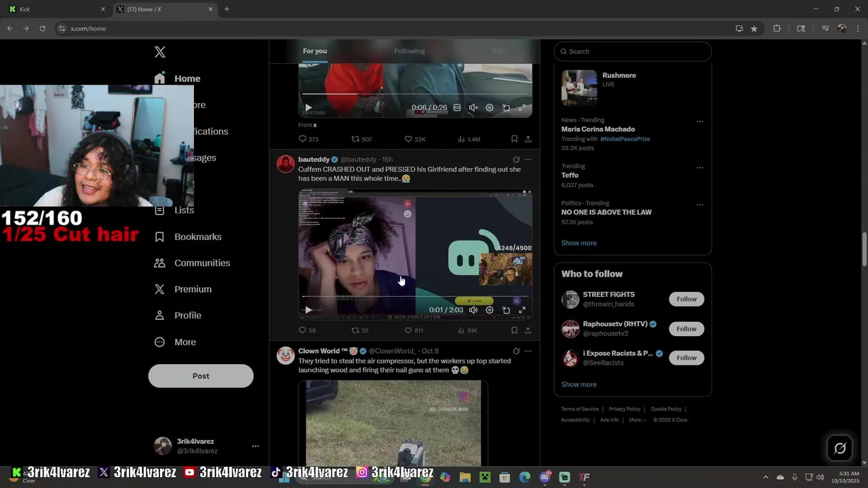Screen dimensions: 868x488
Task: Open more options for NO ONE IS ABOVE THE LAW
Action: [700, 205]
